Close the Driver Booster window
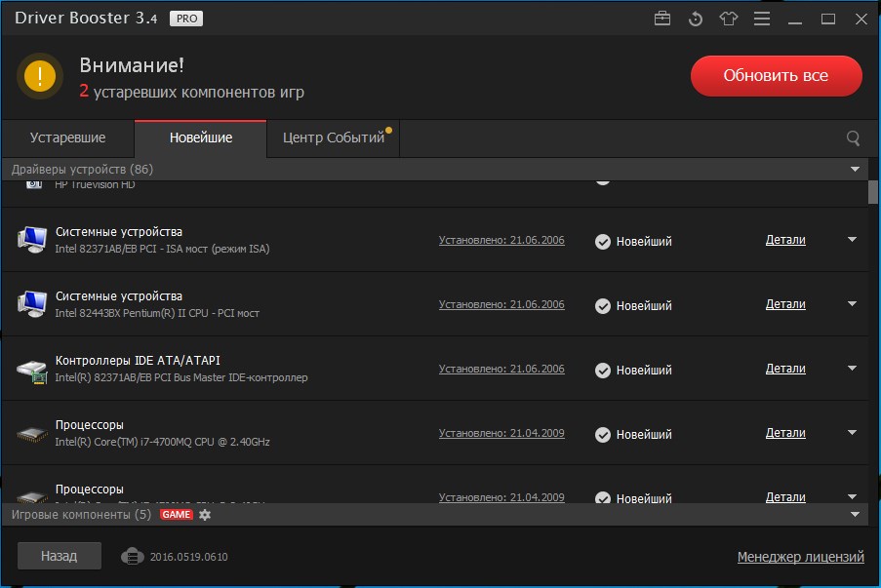Screen dimensions: 881x588 click(x=861, y=20)
